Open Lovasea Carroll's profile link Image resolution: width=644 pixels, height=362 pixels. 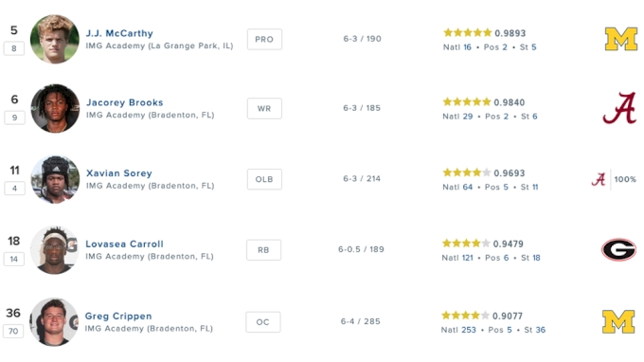(124, 244)
